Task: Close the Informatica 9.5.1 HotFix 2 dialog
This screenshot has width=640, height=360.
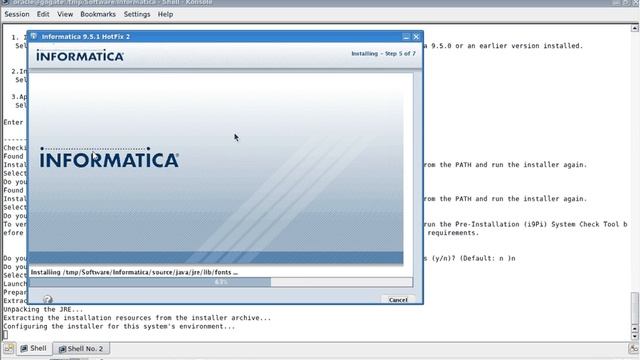Action: pos(416,37)
